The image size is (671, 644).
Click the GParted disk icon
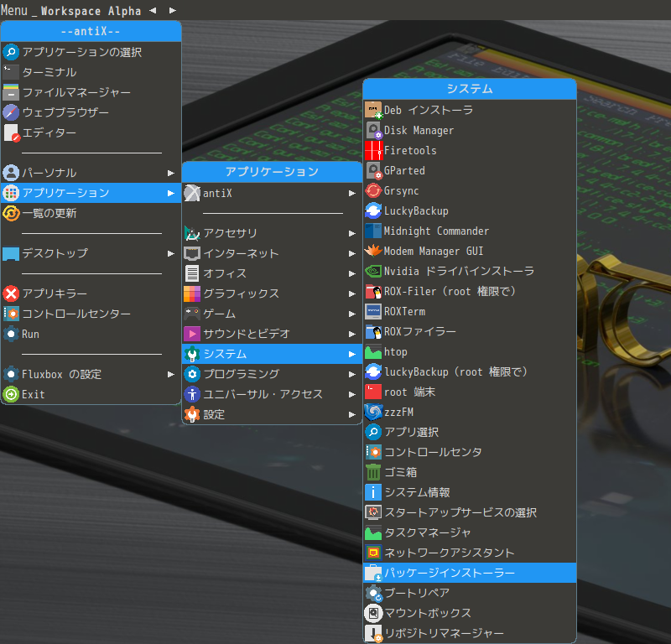pyautogui.click(x=373, y=170)
